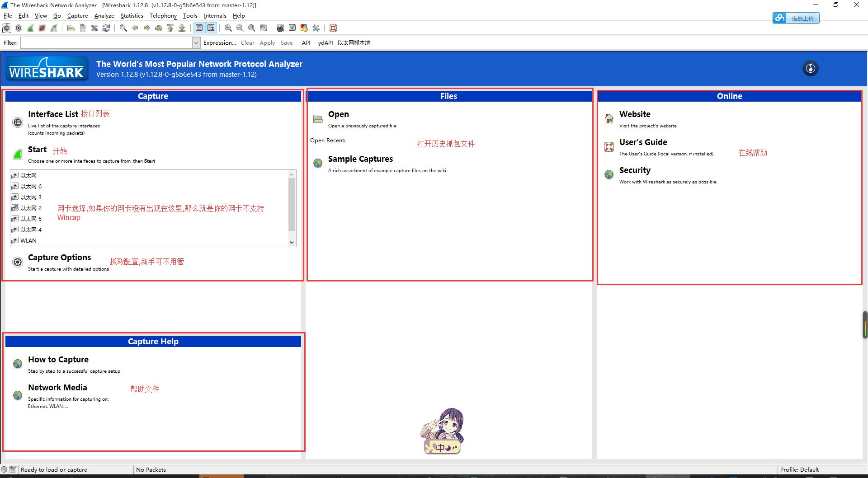This screenshot has height=478, width=868.
Task: Open the Telephony menu
Action: [163, 15]
